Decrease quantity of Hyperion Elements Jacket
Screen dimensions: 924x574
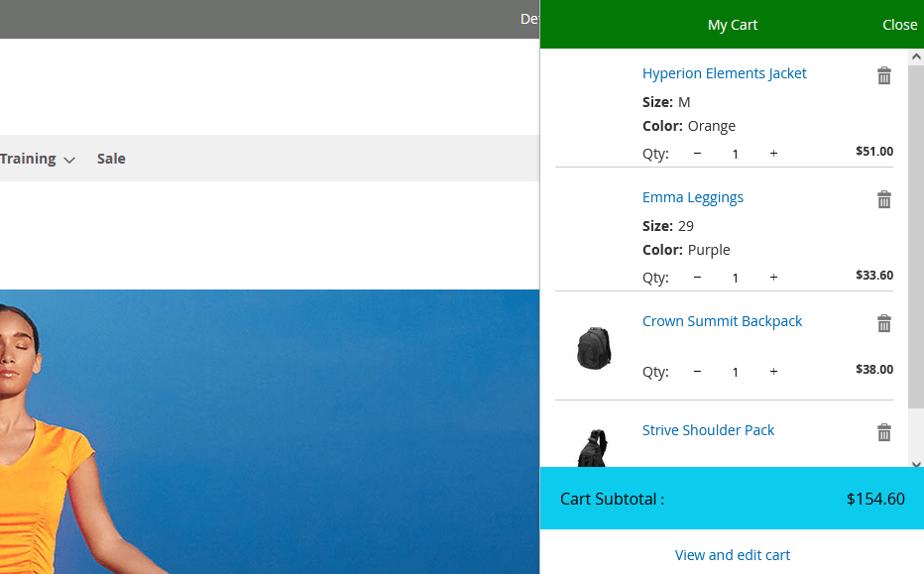pos(697,154)
